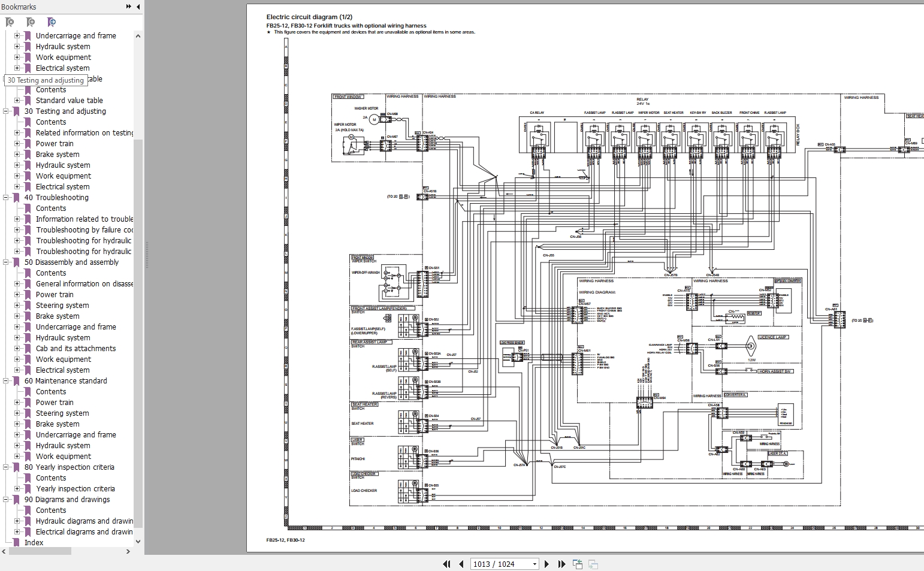Collapse the 90 Diagrams and drawings section
The image size is (924, 571).
6,500
